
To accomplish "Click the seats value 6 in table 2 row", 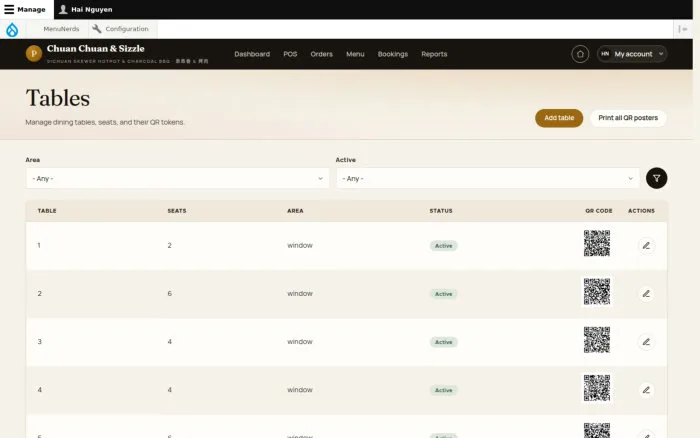I will [x=170, y=293].
